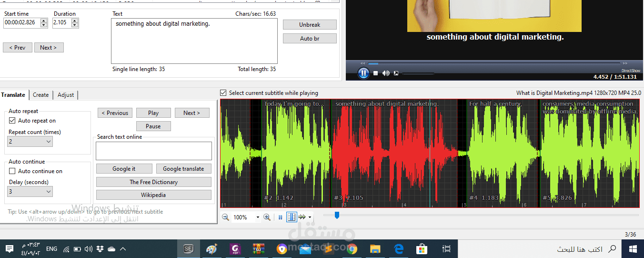Mute the video player's volume
The height and width of the screenshot is (258, 644).
(386, 73)
